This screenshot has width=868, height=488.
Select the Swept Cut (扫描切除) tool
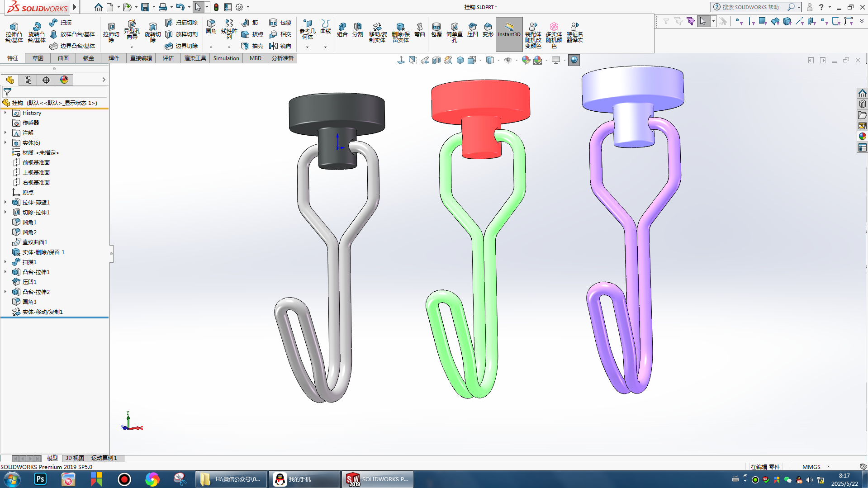click(x=181, y=22)
